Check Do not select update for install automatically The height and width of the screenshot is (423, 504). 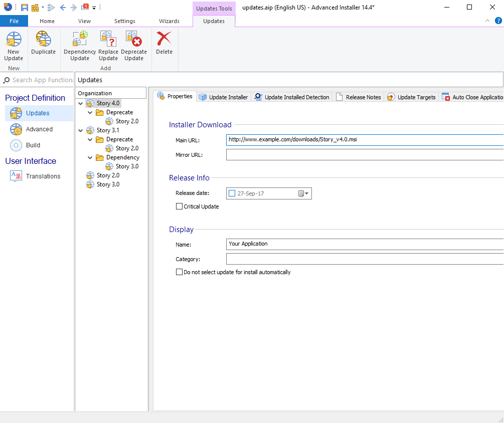(179, 272)
